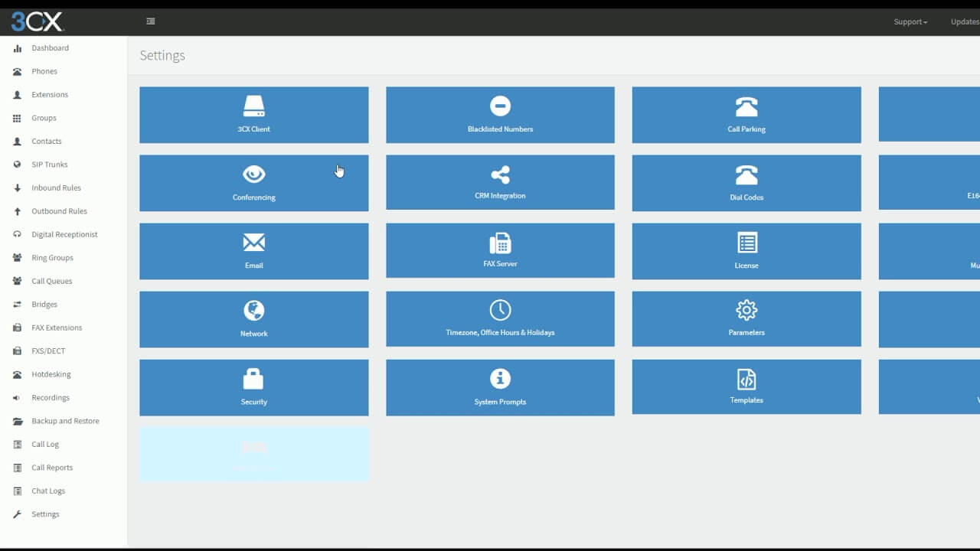Open Inbound Rules down-arrow icon
Image resolution: width=980 pixels, height=551 pixels.
(17, 188)
